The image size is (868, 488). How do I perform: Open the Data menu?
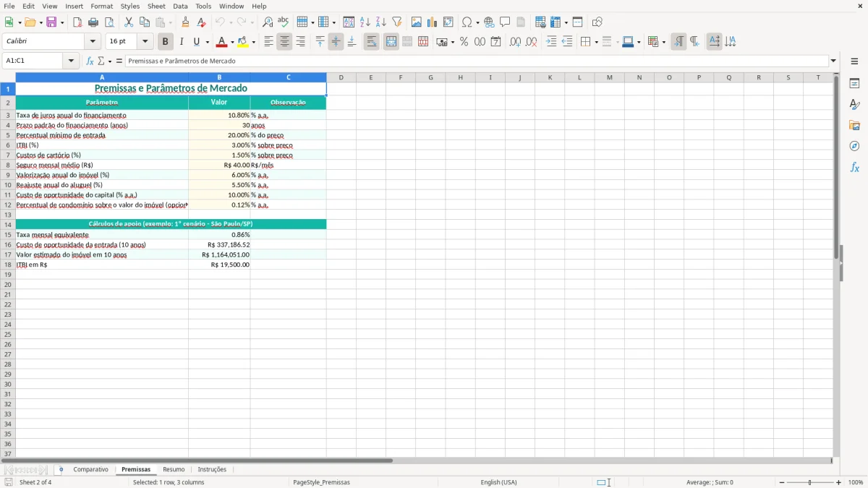(x=180, y=6)
